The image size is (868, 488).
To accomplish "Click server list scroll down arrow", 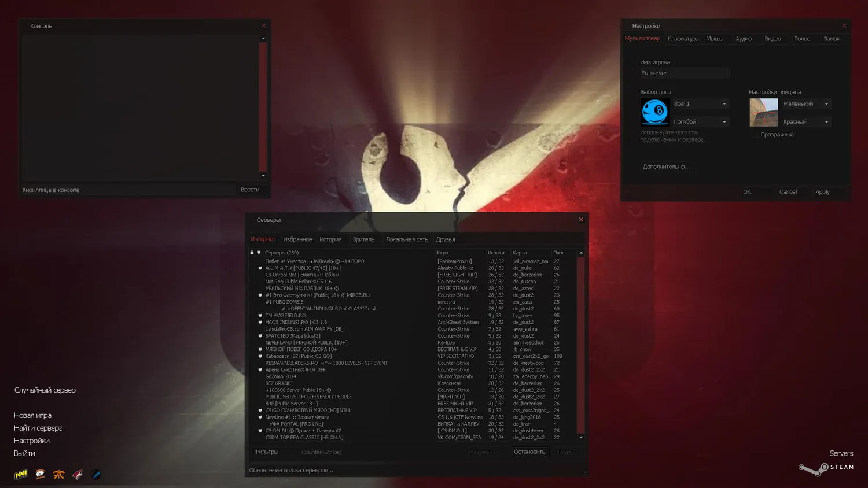I will tap(581, 438).
